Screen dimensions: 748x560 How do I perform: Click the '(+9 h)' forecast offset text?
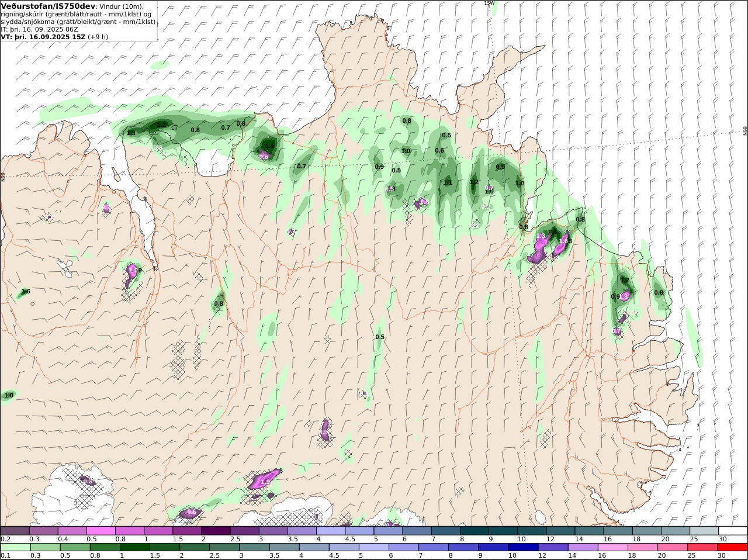98,37
